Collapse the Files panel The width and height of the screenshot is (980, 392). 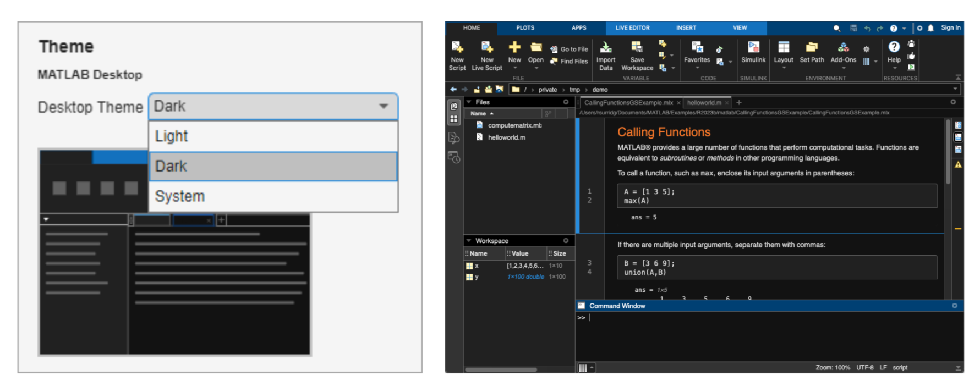(469, 102)
